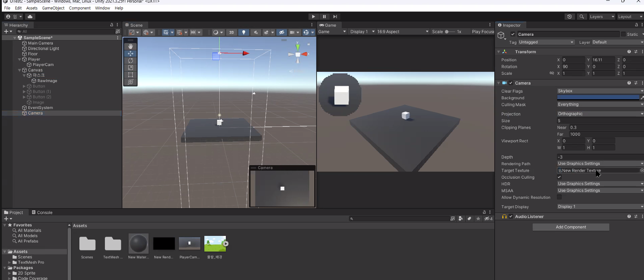
Task: Toggle Camera GameObject active checkbox
Action: click(x=513, y=34)
